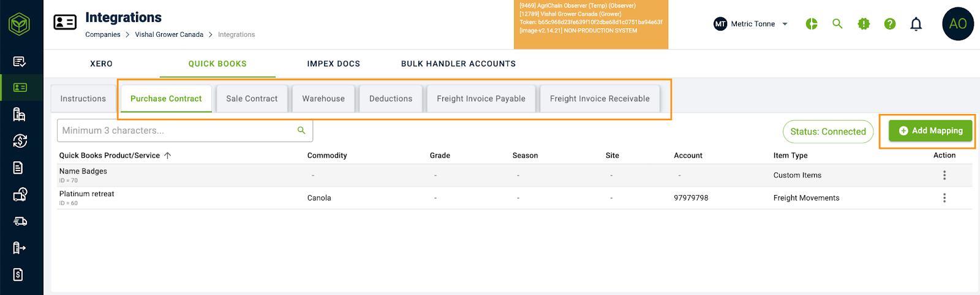Click the green alert badge icon
This screenshot has width=980, height=295.
pyautogui.click(x=864, y=24)
